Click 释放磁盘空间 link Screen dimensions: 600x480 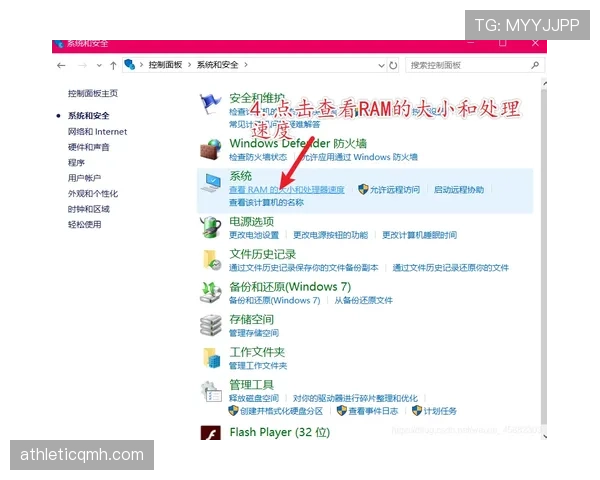click(x=254, y=398)
